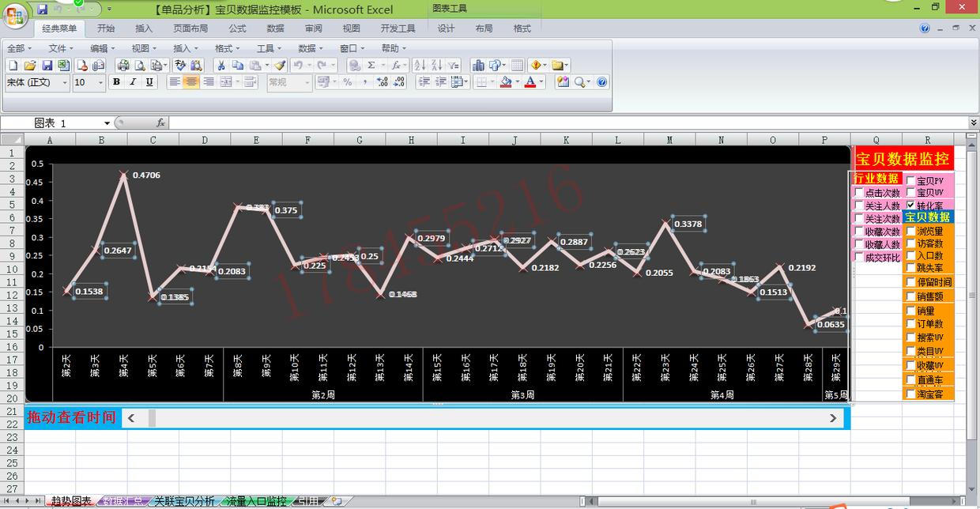Switch to 关联宝贝分析 sheet tab
The image size is (980, 509).
pyautogui.click(x=184, y=501)
